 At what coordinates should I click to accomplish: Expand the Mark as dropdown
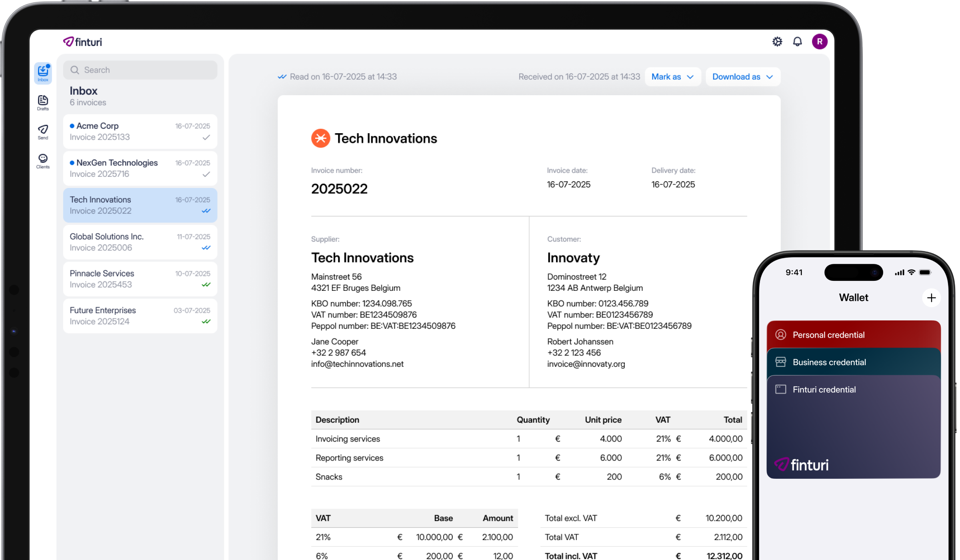672,77
